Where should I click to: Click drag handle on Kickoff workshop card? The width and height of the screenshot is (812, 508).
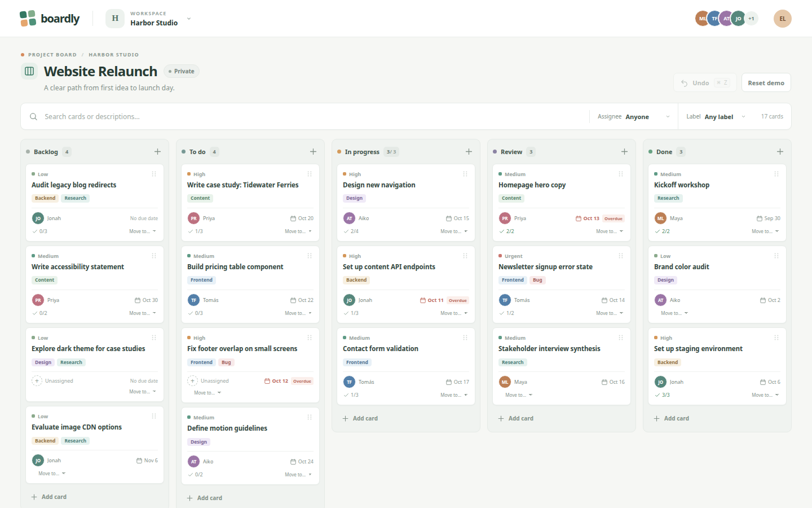[x=776, y=174]
